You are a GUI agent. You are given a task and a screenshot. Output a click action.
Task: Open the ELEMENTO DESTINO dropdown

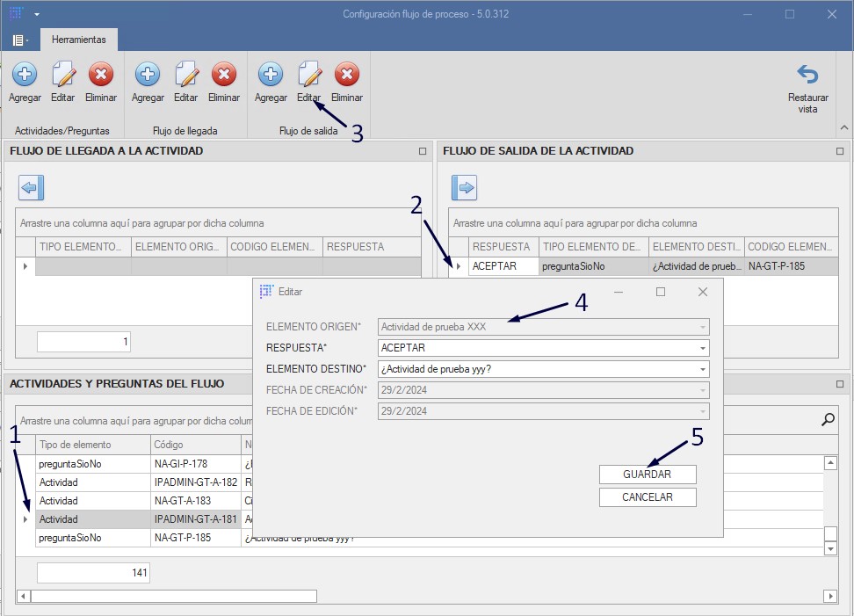[702, 369]
